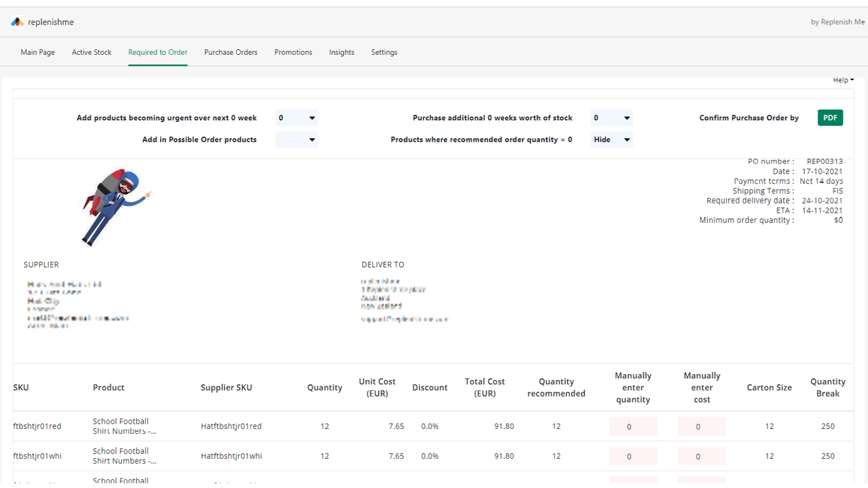The height and width of the screenshot is (488, 868).
Task: Change the Hide dropdown for zero quantity products
Action: pos(612,140)
